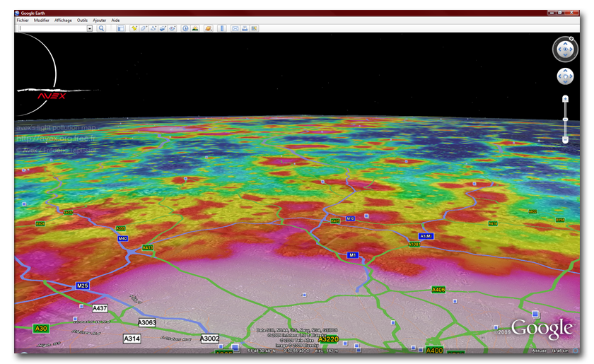Click the M40 motorway label

(122, 238)
